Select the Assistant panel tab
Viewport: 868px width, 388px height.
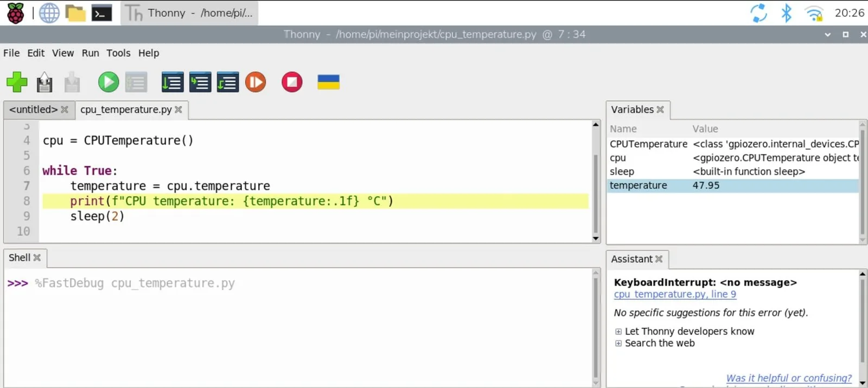click(x=631, y=259)
